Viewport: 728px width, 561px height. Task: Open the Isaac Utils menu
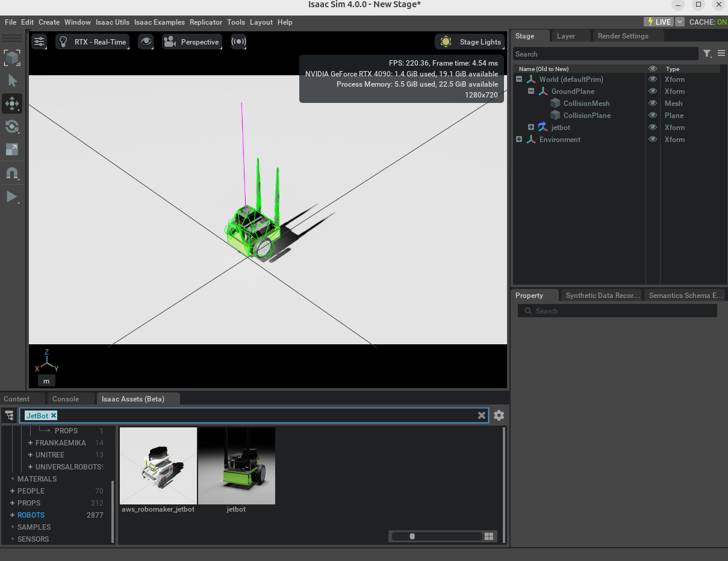pos(113,22)
